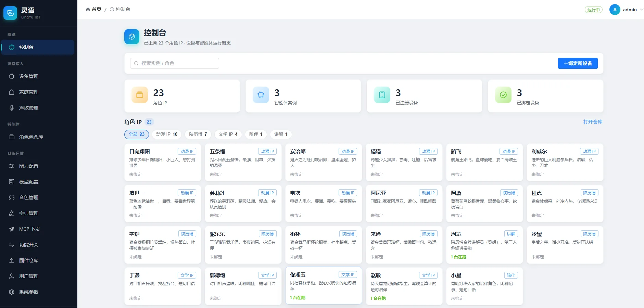Click the 用户管理 person icon
This screenshot has width=644, height=308.
tap(12, 276)
